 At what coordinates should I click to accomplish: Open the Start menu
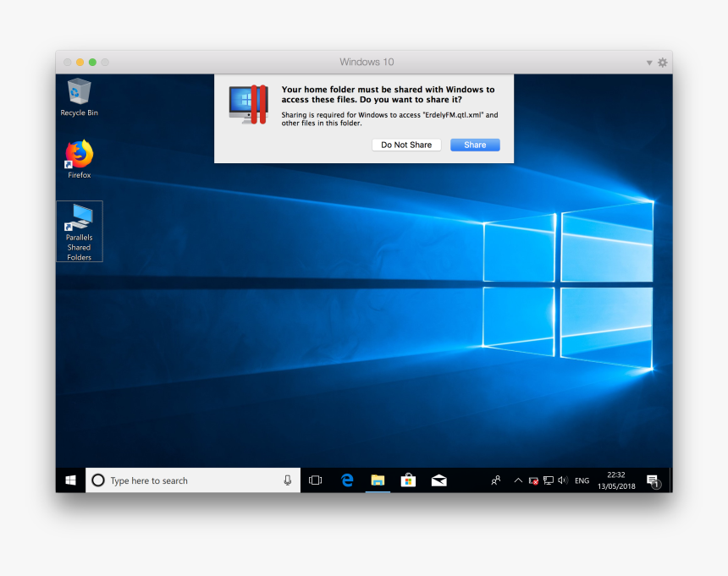tap(70, 480)
